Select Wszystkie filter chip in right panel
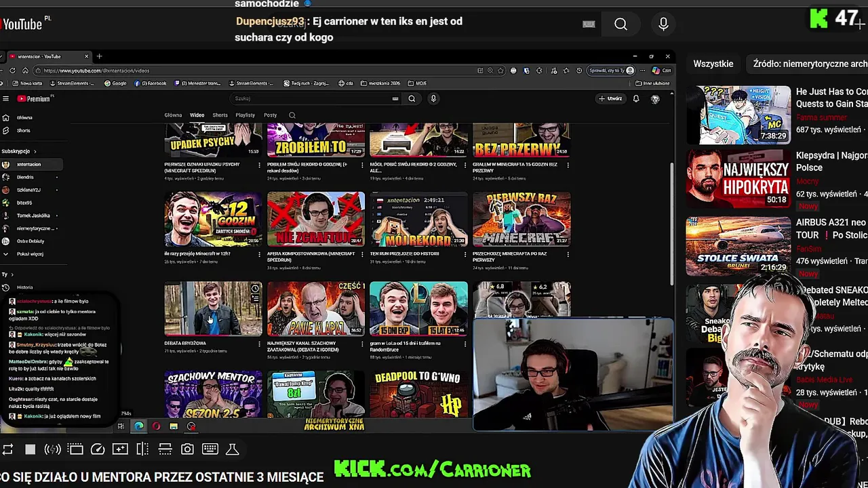The image size is (868, 488). pos(713,64)
